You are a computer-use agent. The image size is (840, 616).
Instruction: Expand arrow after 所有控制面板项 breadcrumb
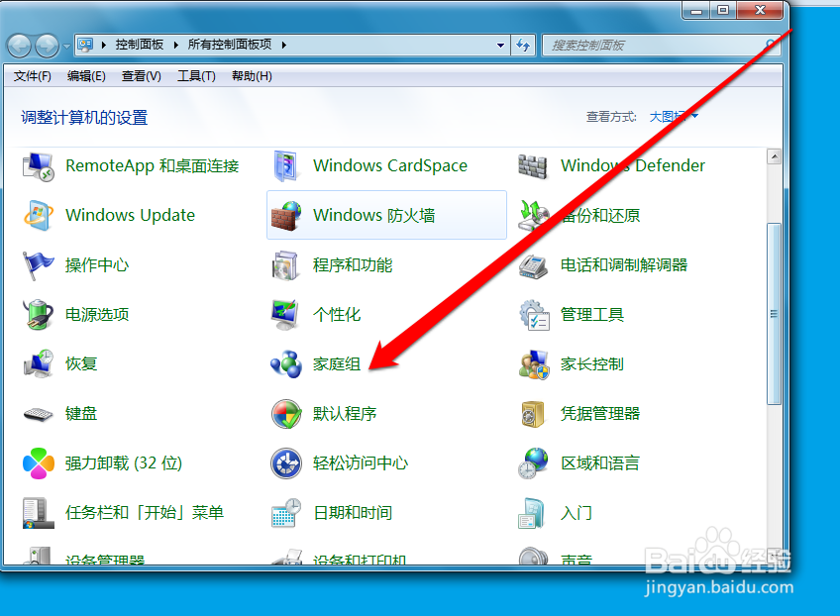click(x=283, y=45)
